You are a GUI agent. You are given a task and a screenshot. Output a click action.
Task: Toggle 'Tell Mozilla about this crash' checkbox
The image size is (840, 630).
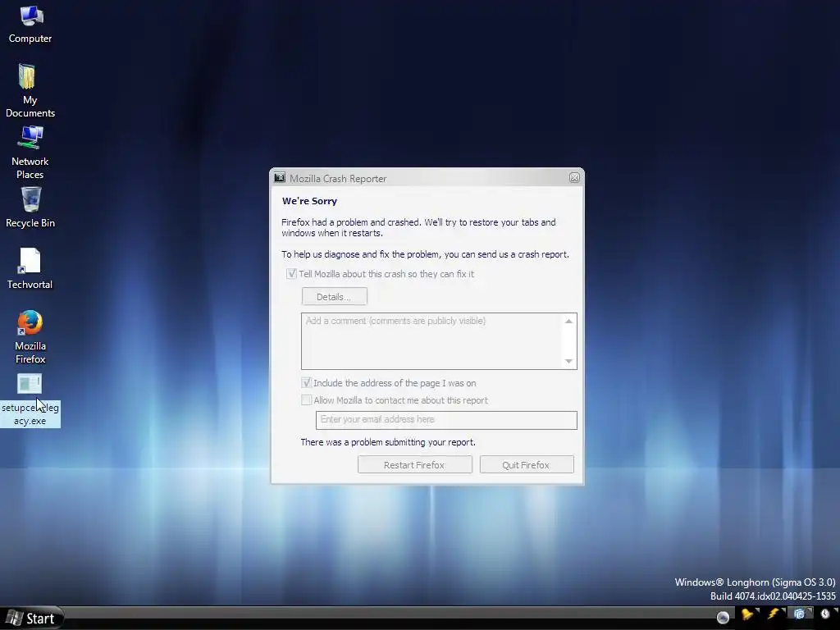pyautogui.click(x=291, y=274)
